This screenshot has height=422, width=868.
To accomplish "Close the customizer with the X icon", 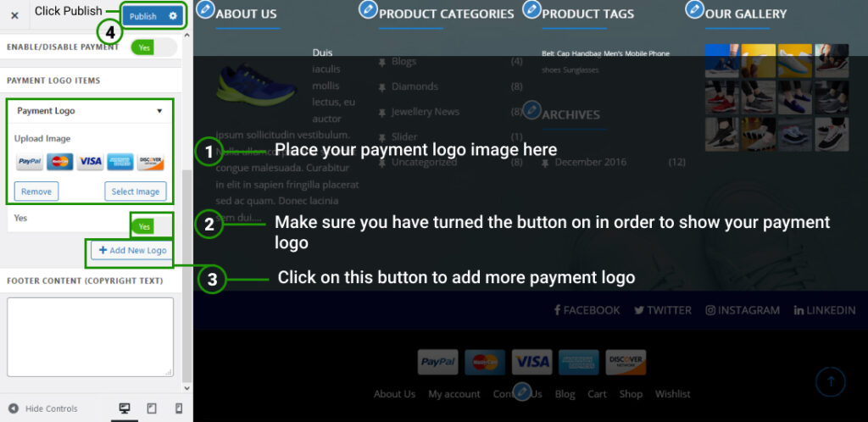I will coord(14,15).
